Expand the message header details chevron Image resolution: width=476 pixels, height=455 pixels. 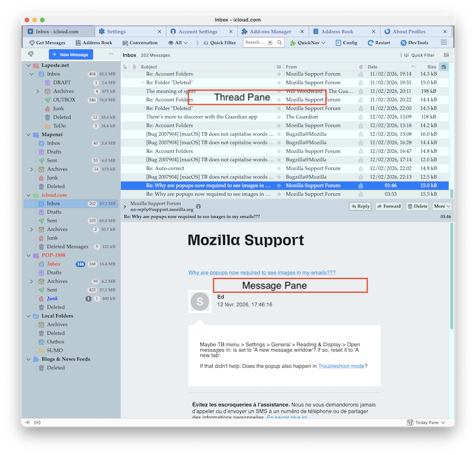(125, 207)
